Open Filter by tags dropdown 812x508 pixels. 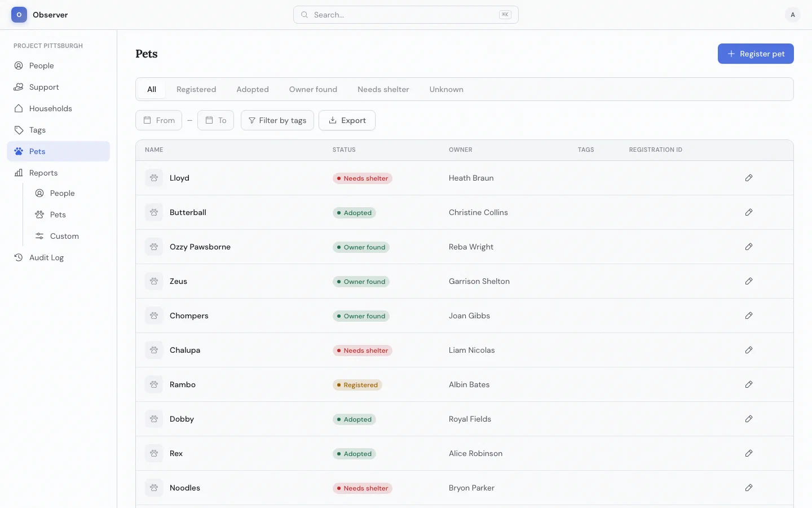(x=277, y=120)
